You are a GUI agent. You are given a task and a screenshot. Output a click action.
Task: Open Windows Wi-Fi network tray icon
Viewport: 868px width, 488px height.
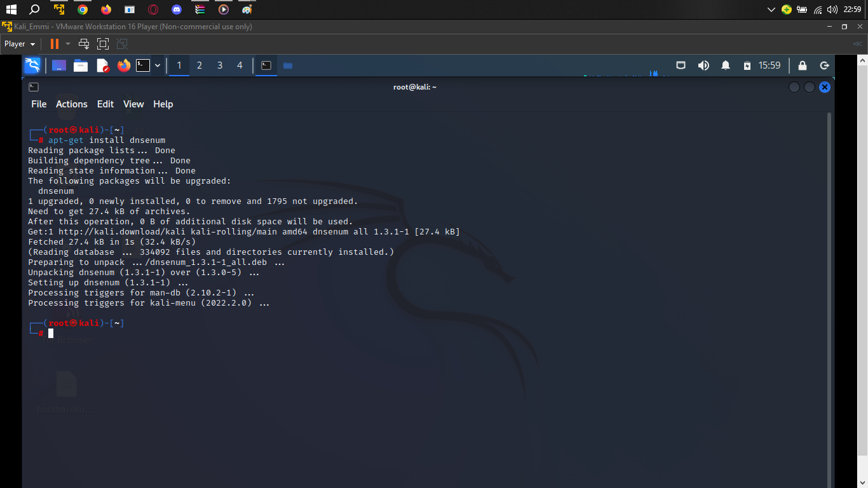click(x=817, y=10)
